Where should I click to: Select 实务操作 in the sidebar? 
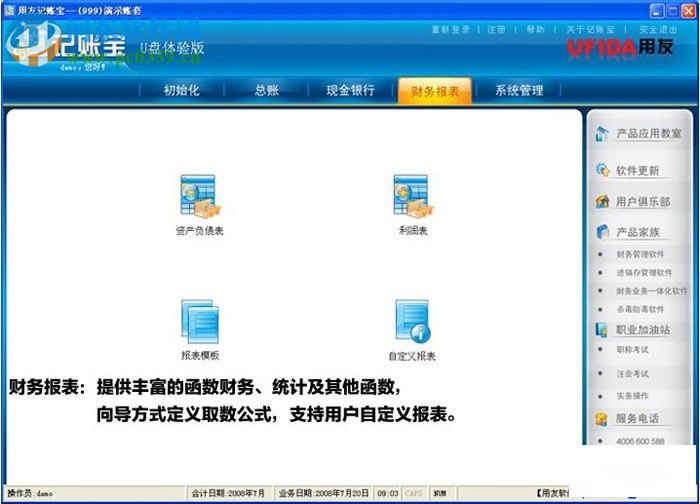coord(632,396)
